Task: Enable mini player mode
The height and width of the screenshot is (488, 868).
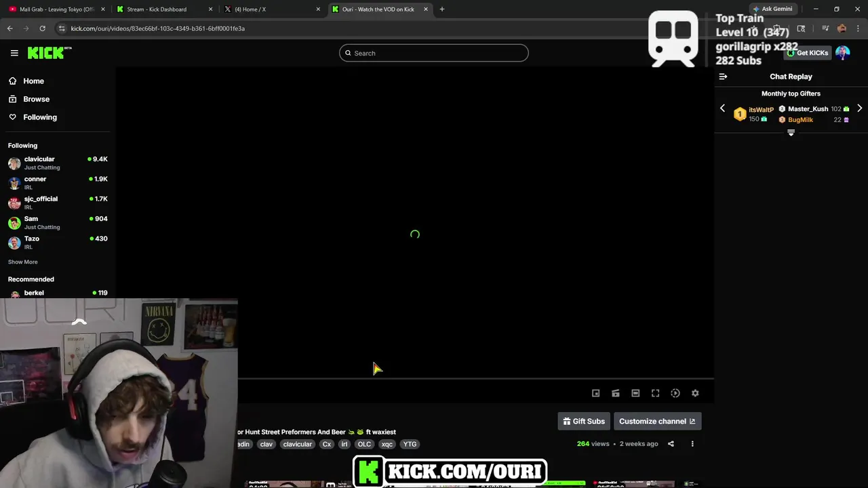Action: tap(595, 393)
